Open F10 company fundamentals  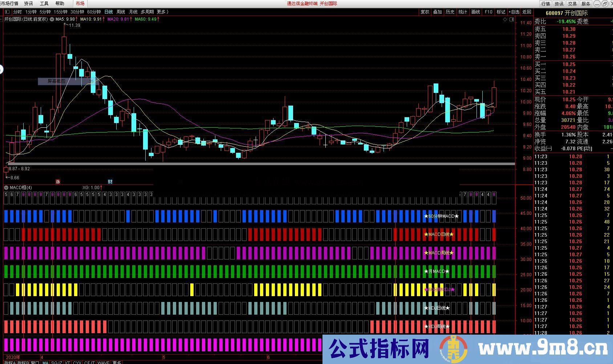[488, 12]
